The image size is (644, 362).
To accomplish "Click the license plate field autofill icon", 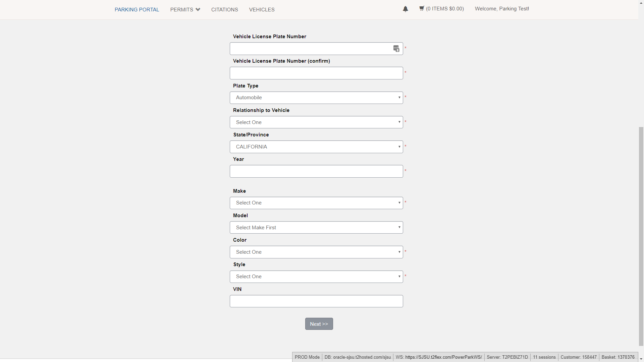I will (396, 49).
